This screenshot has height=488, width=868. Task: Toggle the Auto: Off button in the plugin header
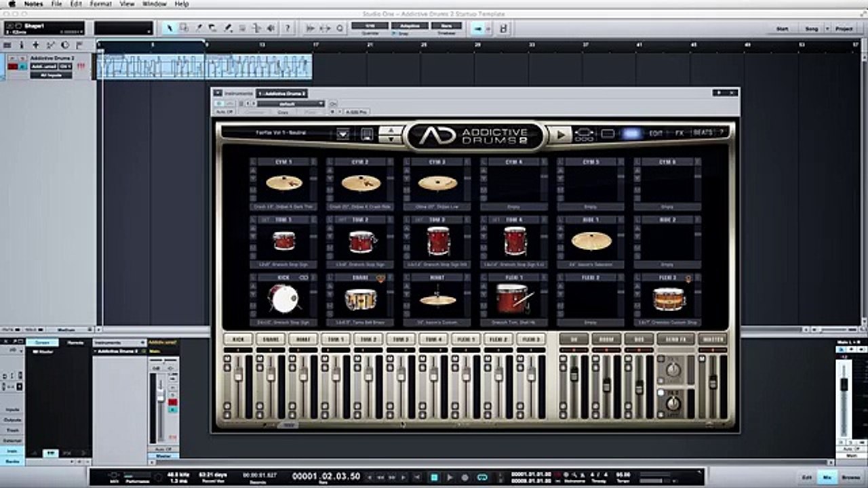point(224,111)
